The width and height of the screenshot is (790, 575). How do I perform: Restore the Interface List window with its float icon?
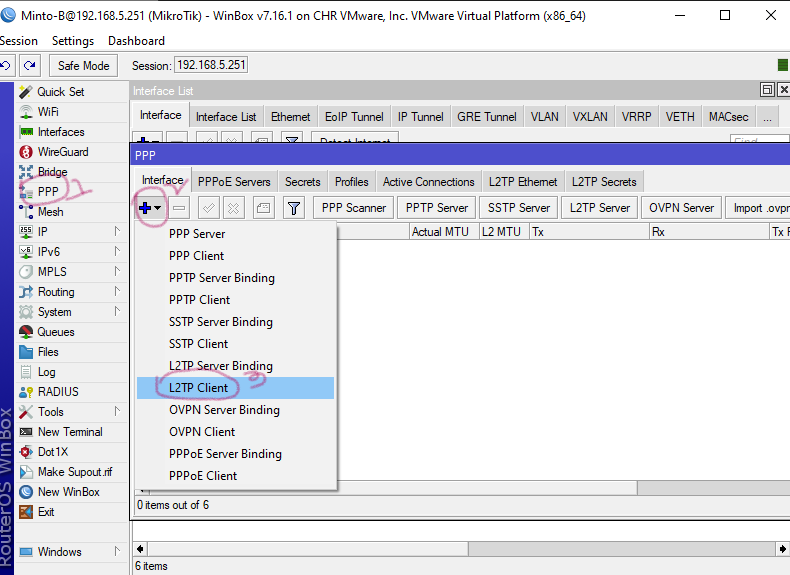pyautogui.click(x=767, y=90)
